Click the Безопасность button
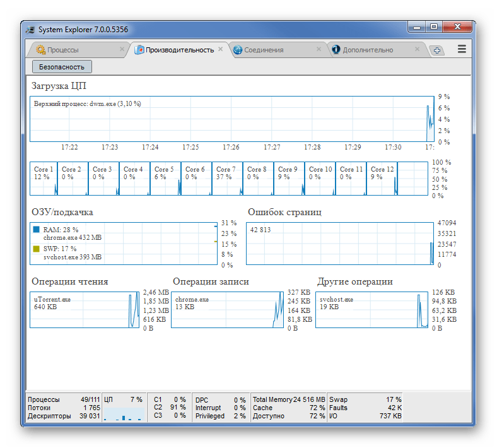The image size is (497, 448). tap(62, 67)
